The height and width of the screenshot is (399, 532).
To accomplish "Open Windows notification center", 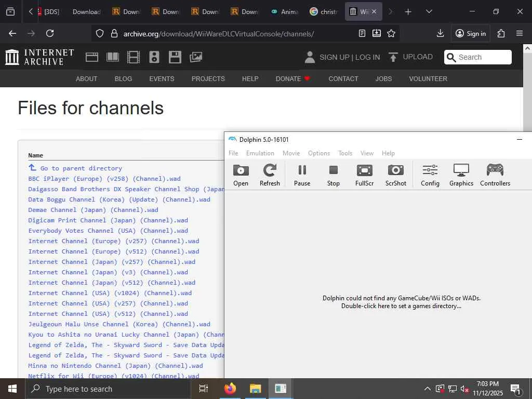I will [516, 389].
